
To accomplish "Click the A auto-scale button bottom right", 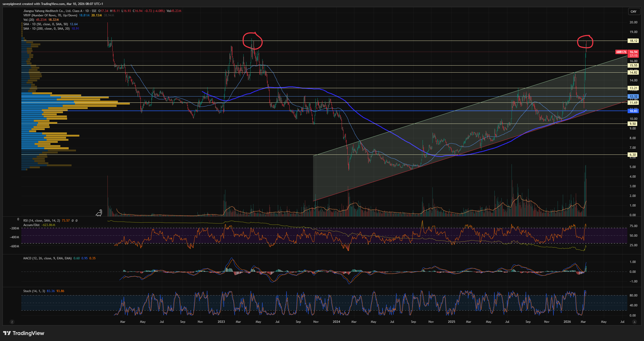I will click(x=634, y=322).
